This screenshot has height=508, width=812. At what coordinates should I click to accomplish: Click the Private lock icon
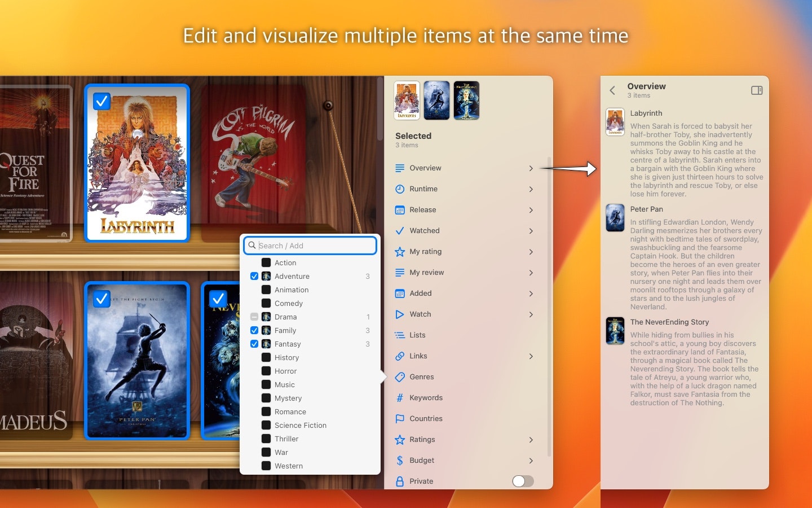click(x=400, y=481)
